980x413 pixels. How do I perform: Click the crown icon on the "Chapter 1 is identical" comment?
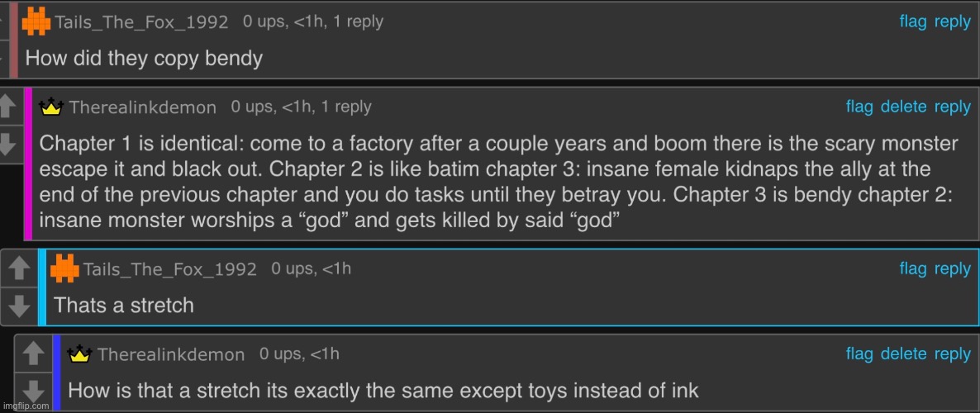[x=51, y=107]
